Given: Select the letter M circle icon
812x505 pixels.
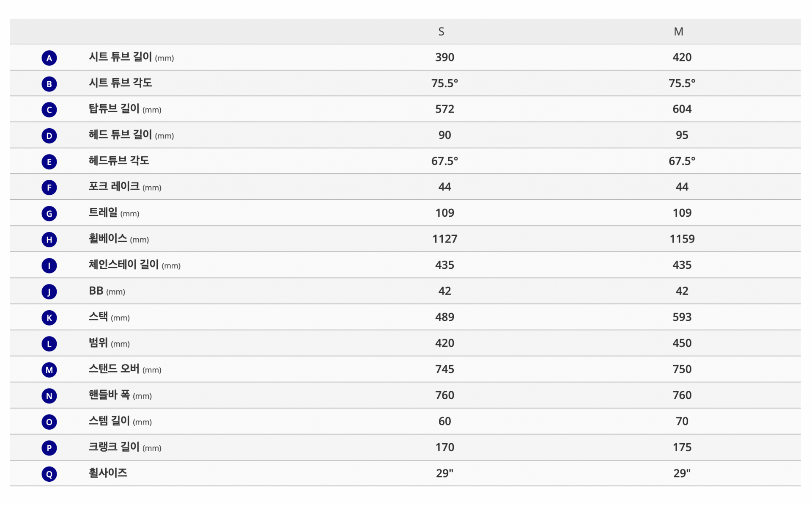Looking at the screenshot, I should [x=49, y=370].
